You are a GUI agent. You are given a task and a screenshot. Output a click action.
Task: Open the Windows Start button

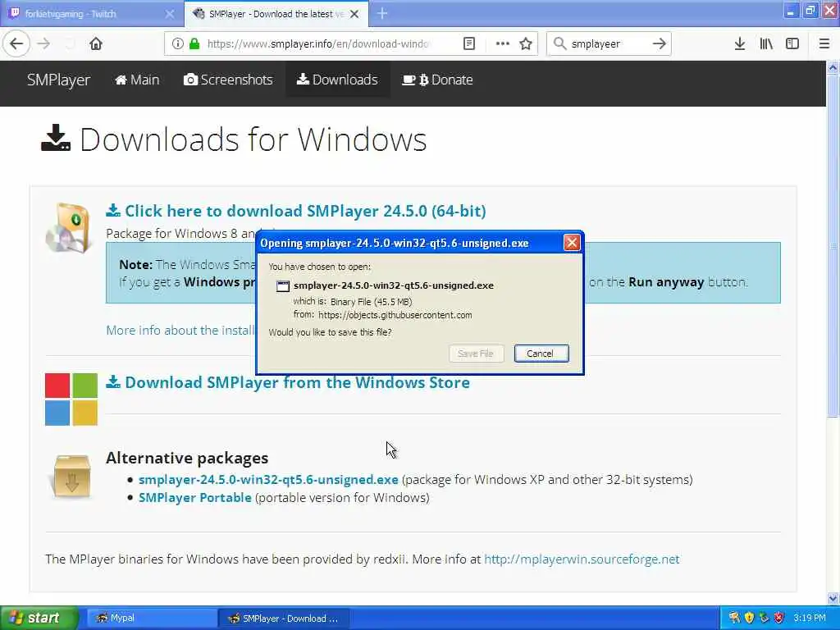(x=39, y=619)
